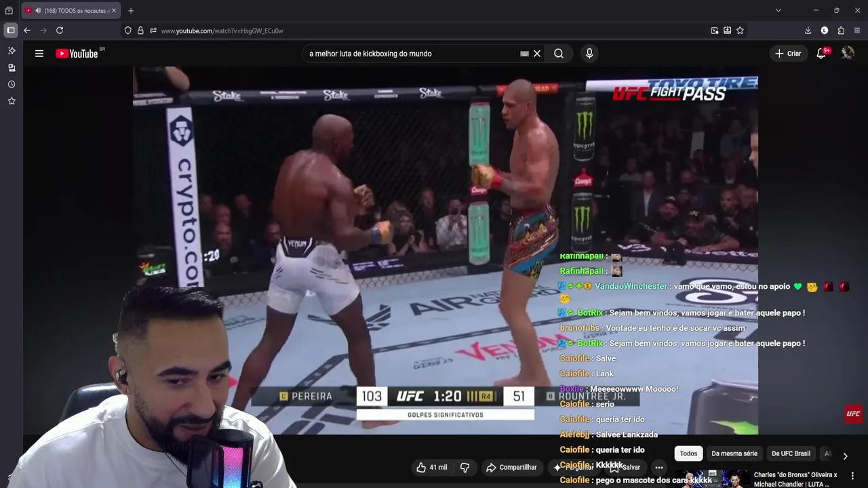This screenshot has height=488, width=868.
Task: Open the YouTube guide hamburger menu
Action: [39, 54]
